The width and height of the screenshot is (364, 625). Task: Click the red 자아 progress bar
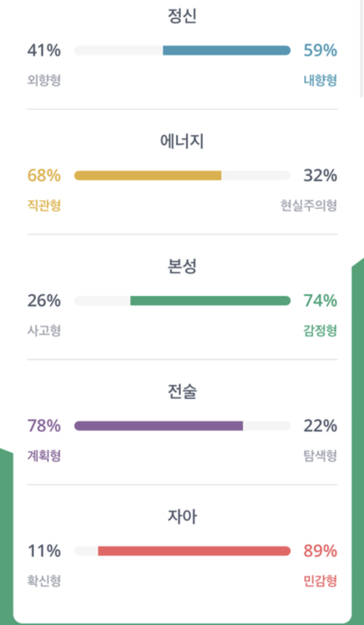click(x=194, y=551)
